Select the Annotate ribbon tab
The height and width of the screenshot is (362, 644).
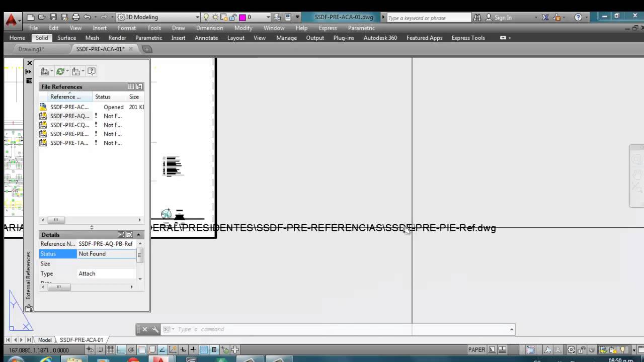(x=206, y=38)
